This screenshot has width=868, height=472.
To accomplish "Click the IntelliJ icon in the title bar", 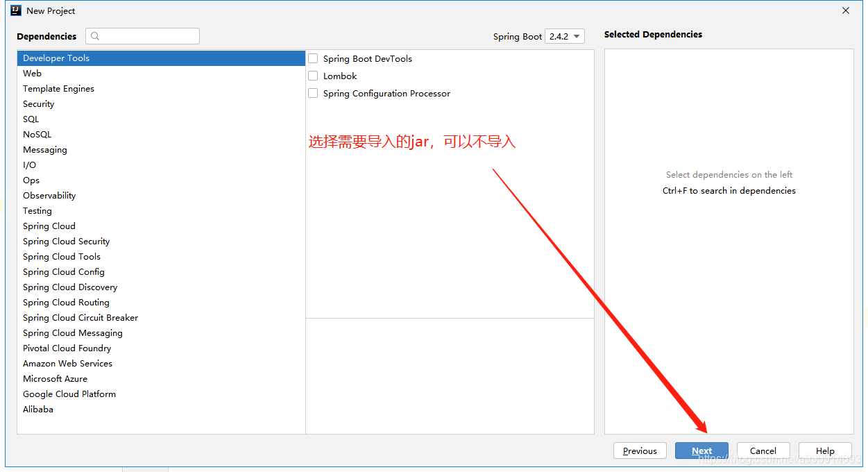I will click(16, 10).
